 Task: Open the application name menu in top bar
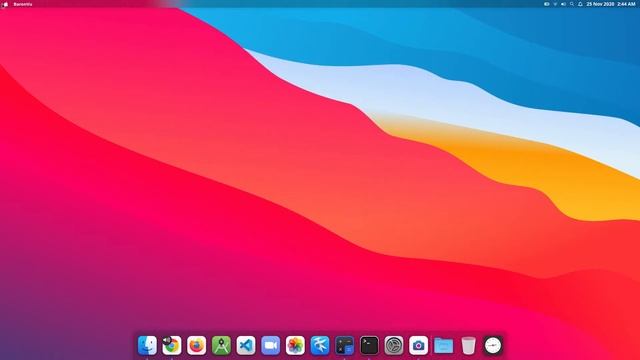point(23,4)
